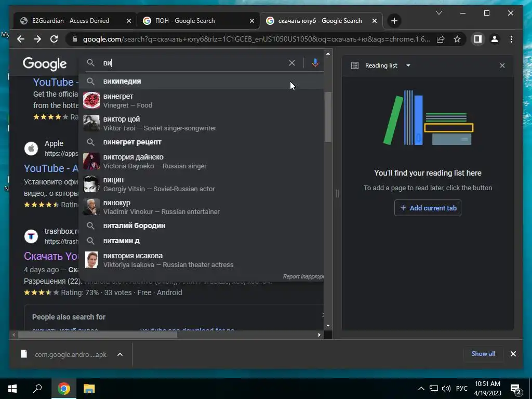The height and width of the screenshot is (399, 532).
Task: Open the Скачать YouTube trashbox result link
Action: (x=51, y=256)
